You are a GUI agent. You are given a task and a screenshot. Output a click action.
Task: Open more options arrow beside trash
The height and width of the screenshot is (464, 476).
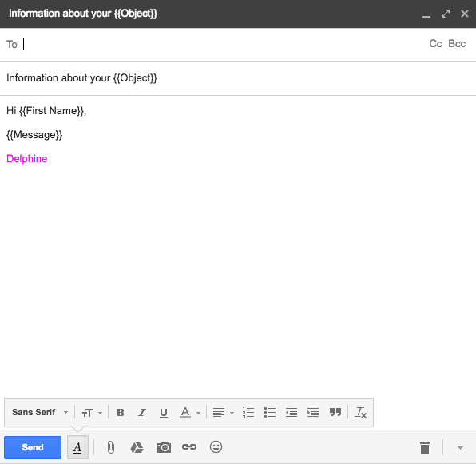pyautogui.click(x=460, y=447)
